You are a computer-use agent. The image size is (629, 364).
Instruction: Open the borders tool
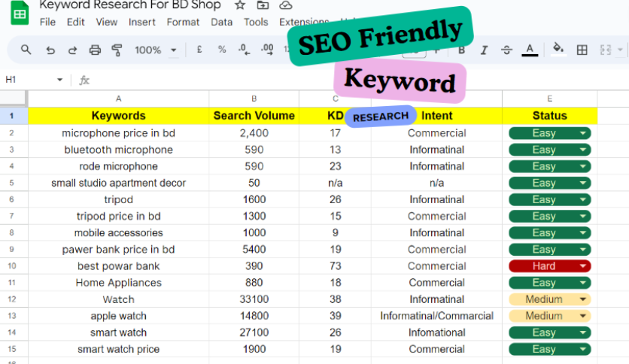coord(582,50)
